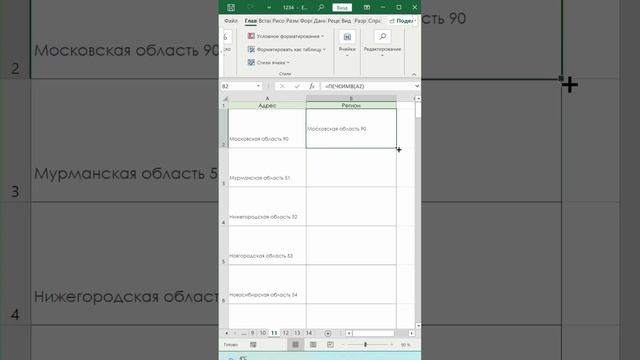Click the Share (Поделиться) button

[402, 20]
